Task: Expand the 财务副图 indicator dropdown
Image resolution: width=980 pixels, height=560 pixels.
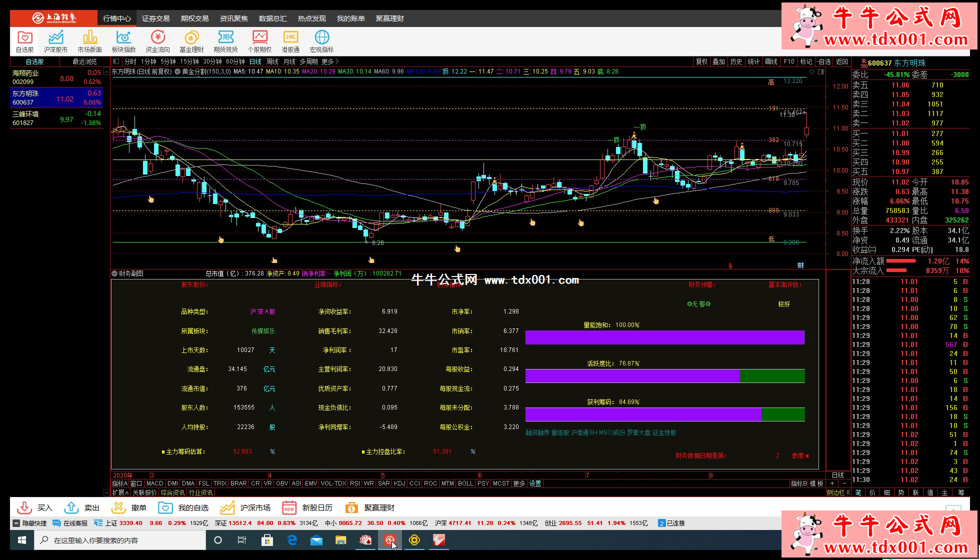Action: 114,273
